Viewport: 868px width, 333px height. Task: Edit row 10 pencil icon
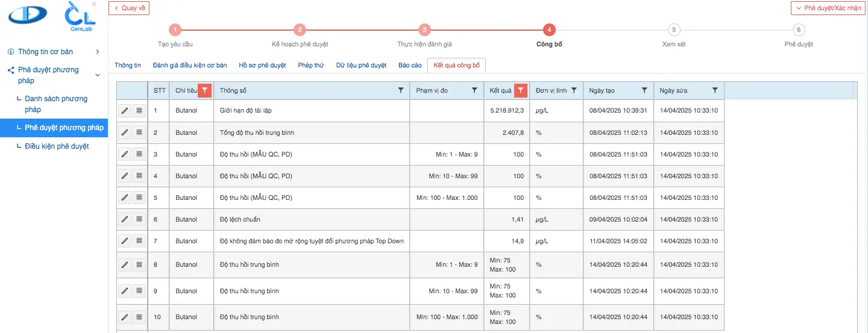click(125, 317)
